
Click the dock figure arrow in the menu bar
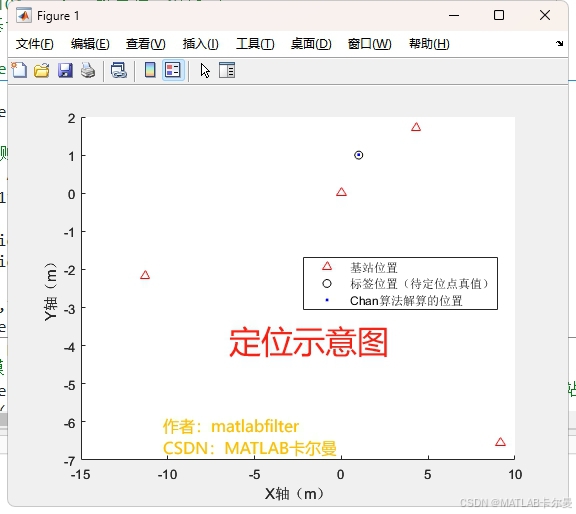click(x=559, y=43)
